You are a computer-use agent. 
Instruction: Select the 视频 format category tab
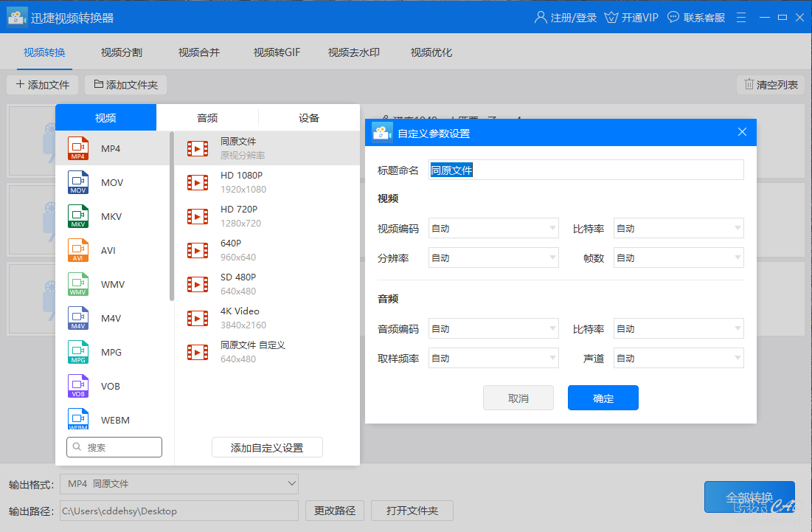105,117
